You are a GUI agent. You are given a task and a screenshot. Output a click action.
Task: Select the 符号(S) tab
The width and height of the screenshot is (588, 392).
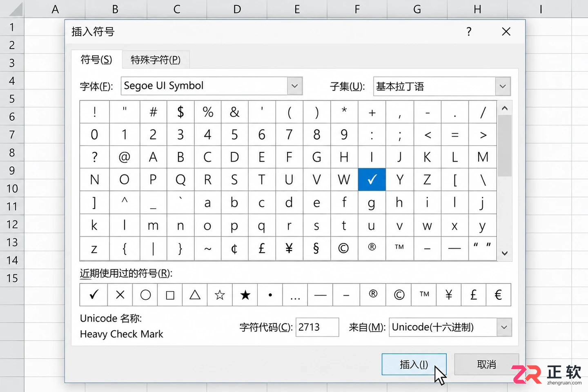click(96, 60)
